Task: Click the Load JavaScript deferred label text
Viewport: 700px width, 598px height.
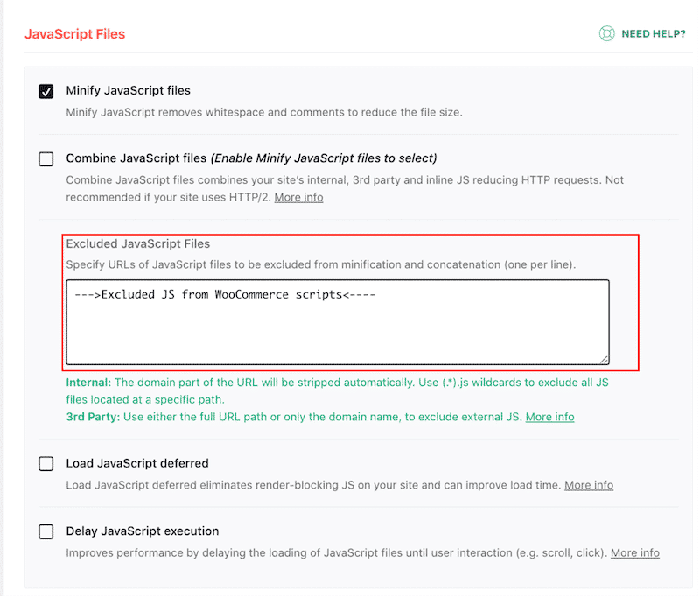Action: 140,463
